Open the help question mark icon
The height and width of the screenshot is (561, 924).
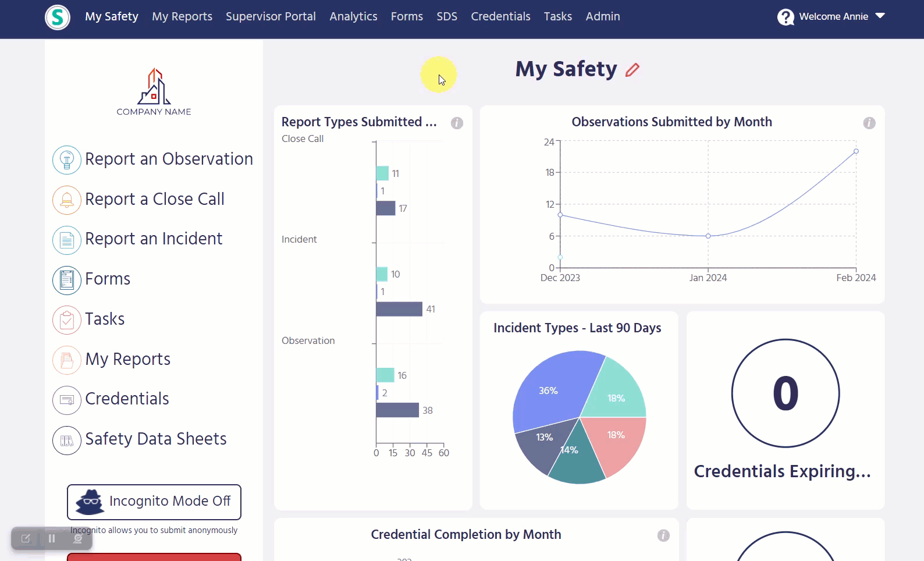tap(786, 17)
